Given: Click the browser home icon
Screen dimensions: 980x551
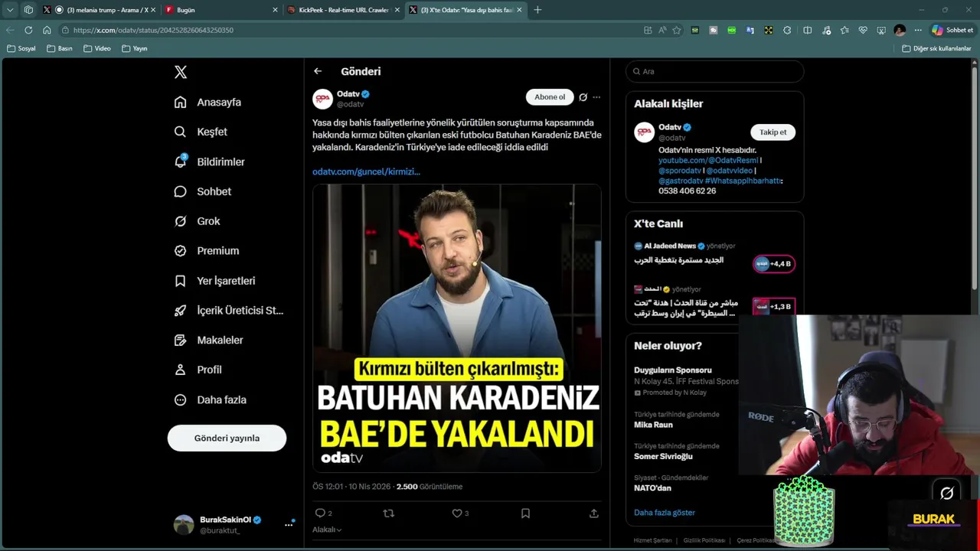Looking at the screenshot, I should tap(47, 30).
